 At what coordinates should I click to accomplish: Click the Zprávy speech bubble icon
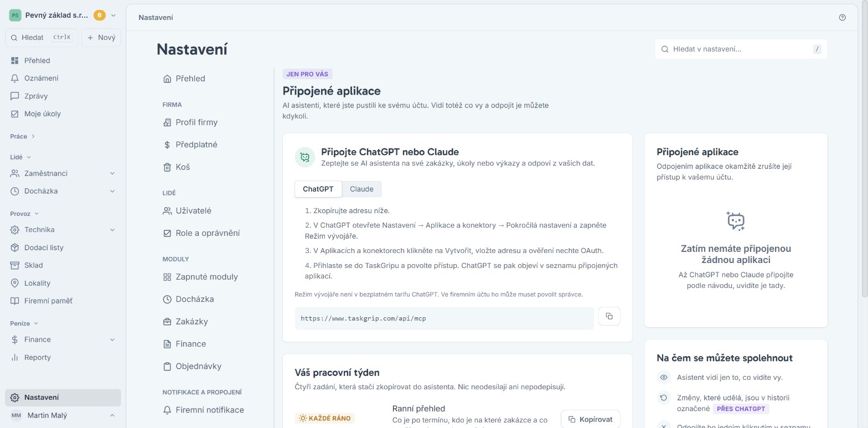tap(14, 96)
